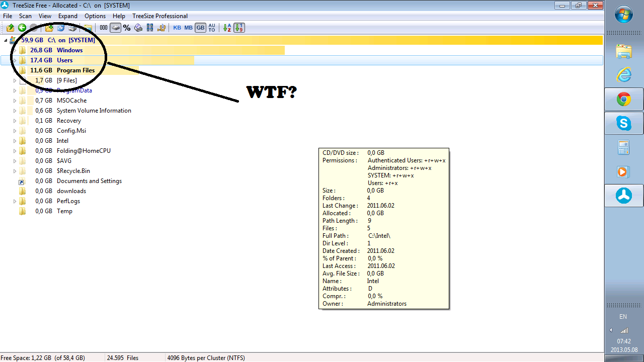Viewport: 644px width, 362px height.
Task: Open the TreeSize Professional menu
Action: click(160, 16)
